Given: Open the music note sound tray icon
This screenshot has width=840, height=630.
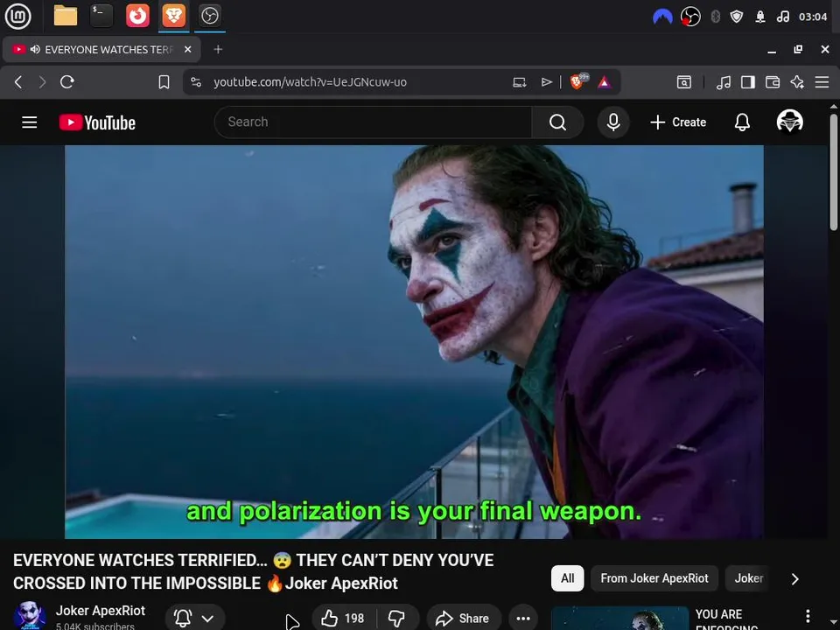Looking at the screenshot, I should click(x=782, y=17).
